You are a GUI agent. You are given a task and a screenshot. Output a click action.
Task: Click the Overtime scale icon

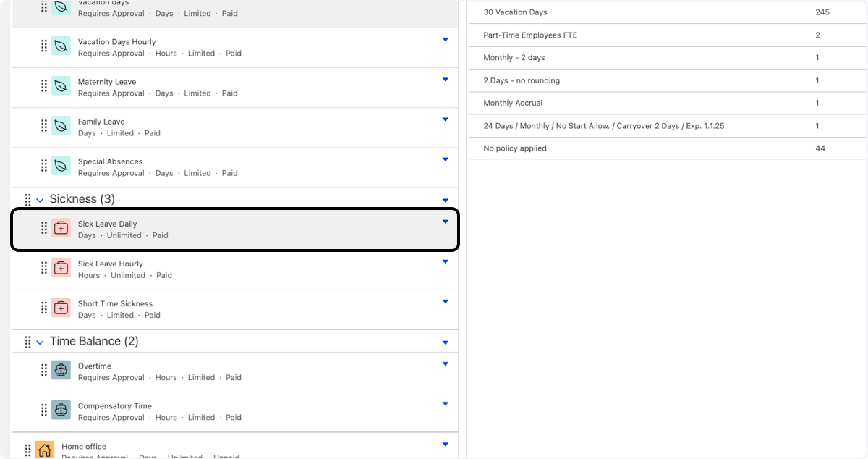[x=61, y=370]
